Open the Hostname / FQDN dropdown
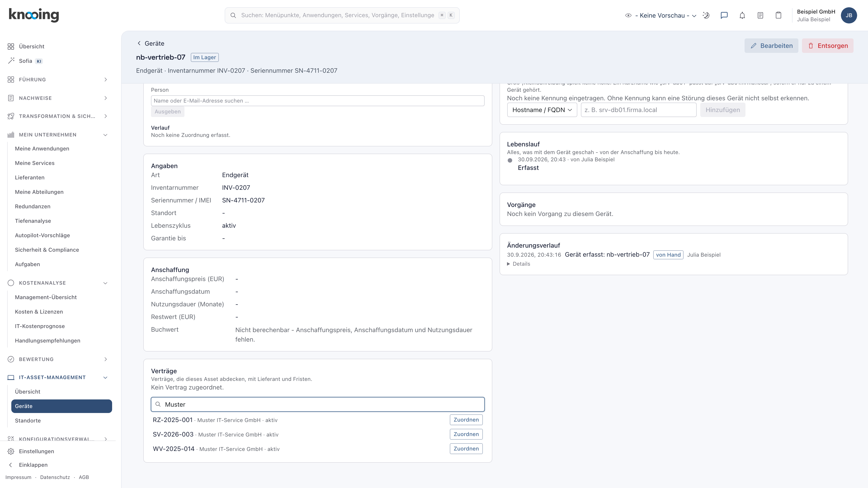 pos(542,110)
